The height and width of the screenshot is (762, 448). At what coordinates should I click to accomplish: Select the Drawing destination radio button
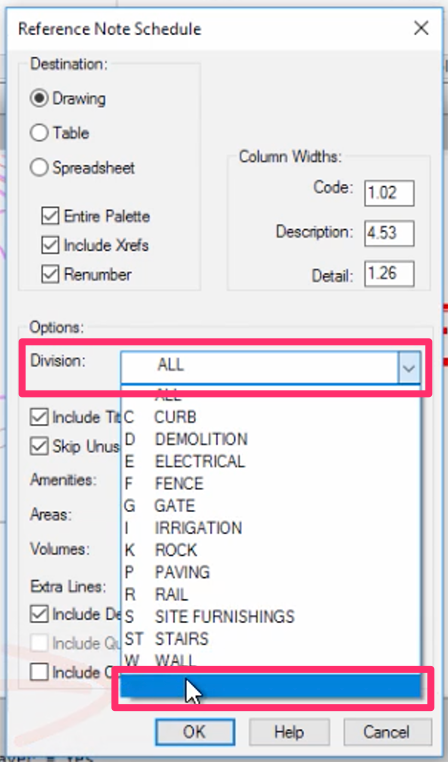[x=39, y=98]
